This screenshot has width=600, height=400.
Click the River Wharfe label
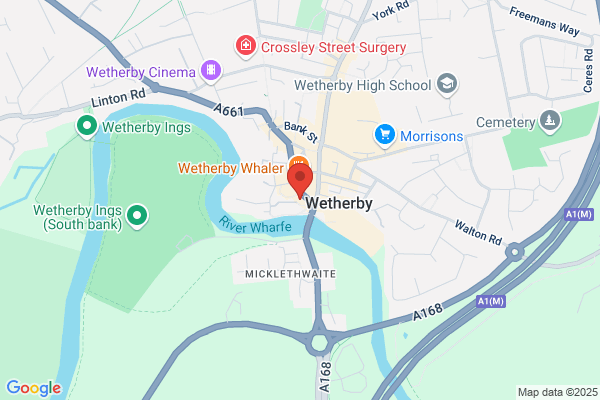255,225
